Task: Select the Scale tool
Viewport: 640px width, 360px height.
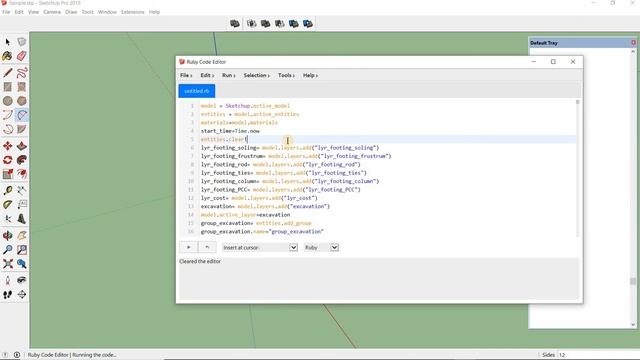Action: coord(8,174)
